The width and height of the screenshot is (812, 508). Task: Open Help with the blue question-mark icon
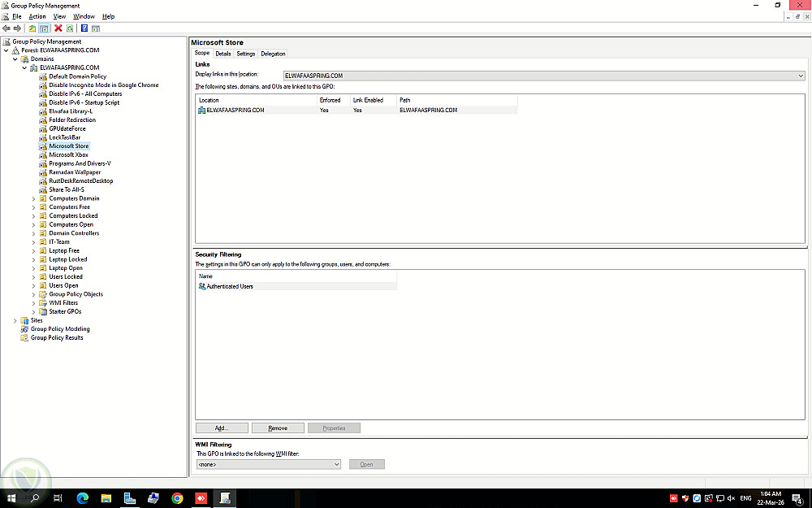click(84, 28)
